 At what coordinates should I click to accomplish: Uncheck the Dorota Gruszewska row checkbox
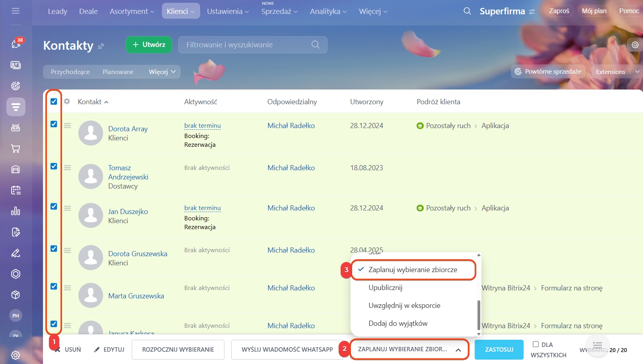(54, 249)
